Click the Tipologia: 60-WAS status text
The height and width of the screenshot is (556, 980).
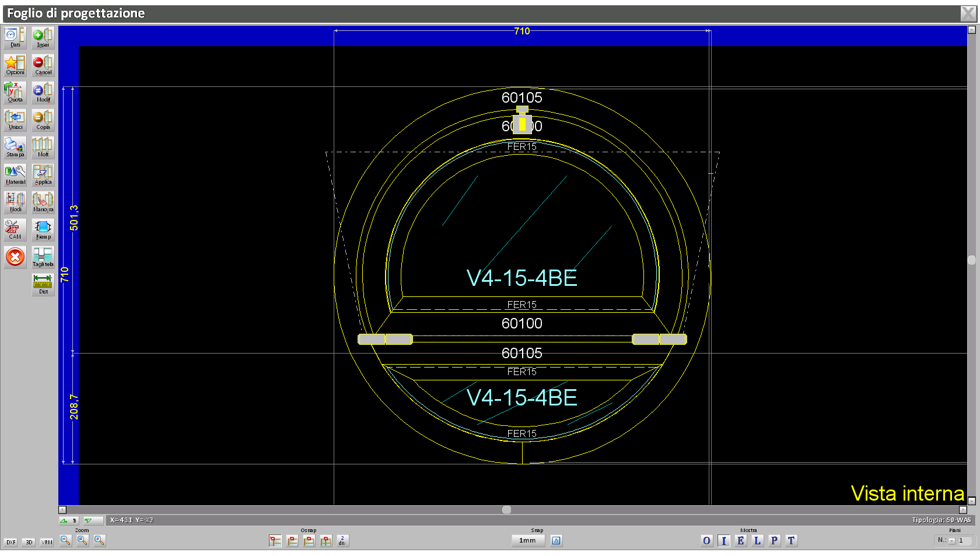(x=942, y=520)
